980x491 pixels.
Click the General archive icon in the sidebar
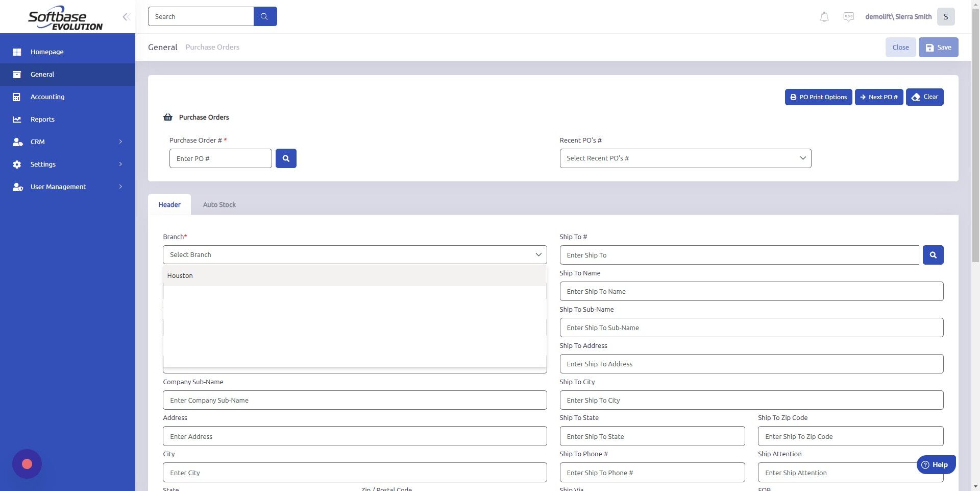[17, 75]
